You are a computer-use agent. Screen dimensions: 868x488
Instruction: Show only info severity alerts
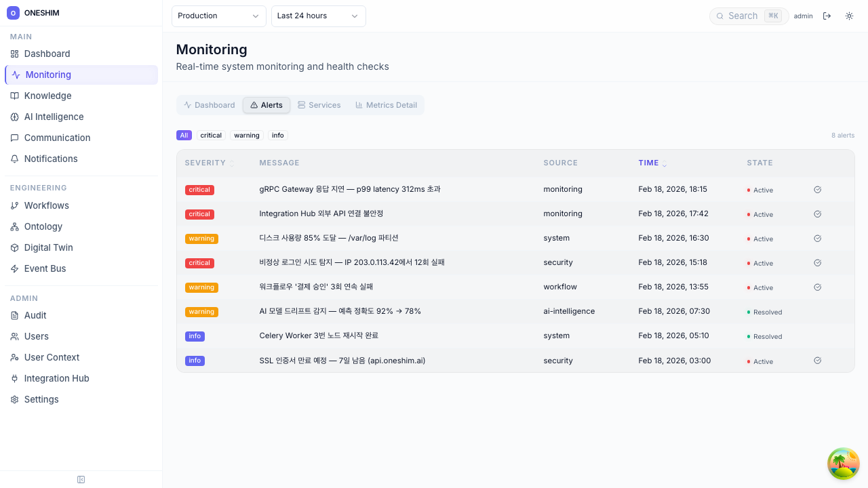point(278,136)
